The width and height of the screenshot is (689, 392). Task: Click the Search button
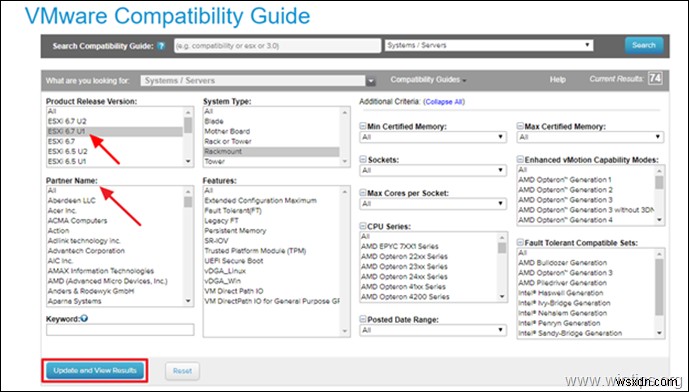coord(644,45)
